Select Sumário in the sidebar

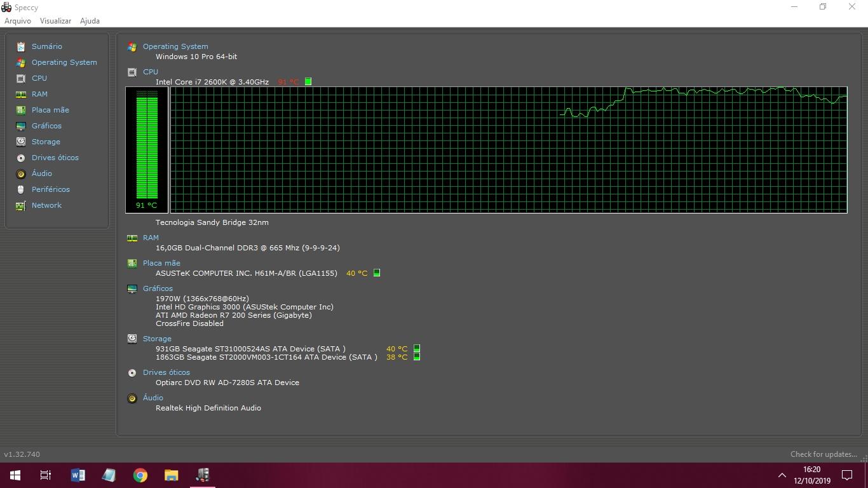coord(47,46)
